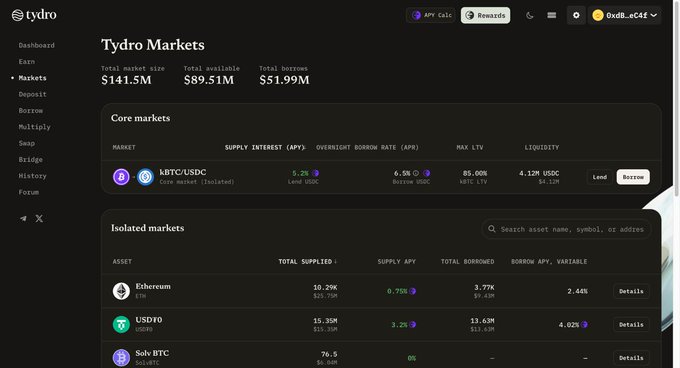Click kBTC token icon

(121, 177)
